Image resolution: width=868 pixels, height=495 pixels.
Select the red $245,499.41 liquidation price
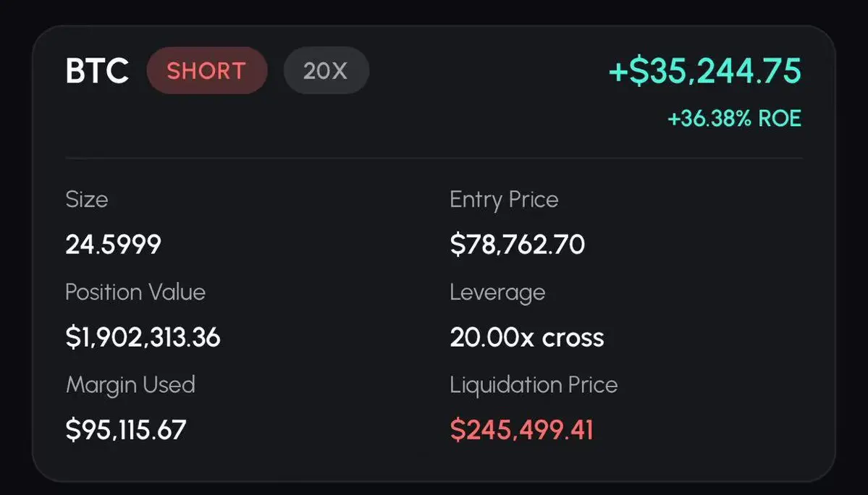(521, 430)
